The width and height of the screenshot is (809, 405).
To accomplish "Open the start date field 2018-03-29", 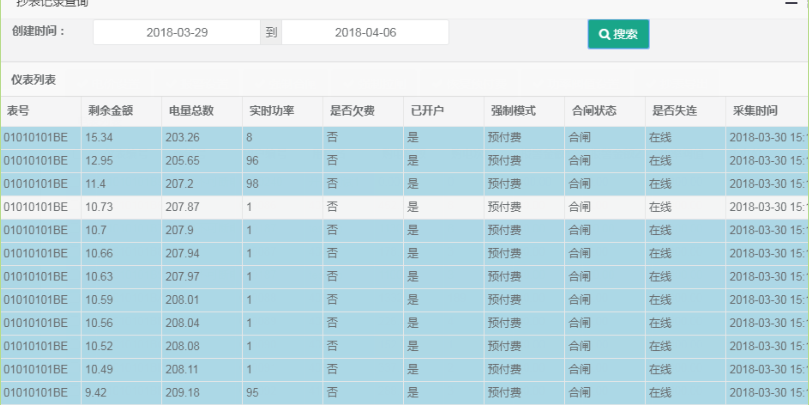I will tap(176, 33).
